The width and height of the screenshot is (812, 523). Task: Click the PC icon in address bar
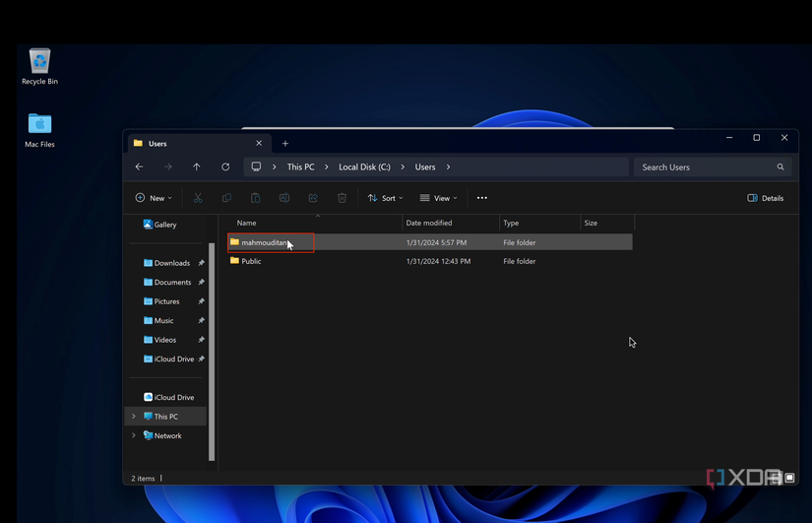[256, 167]
